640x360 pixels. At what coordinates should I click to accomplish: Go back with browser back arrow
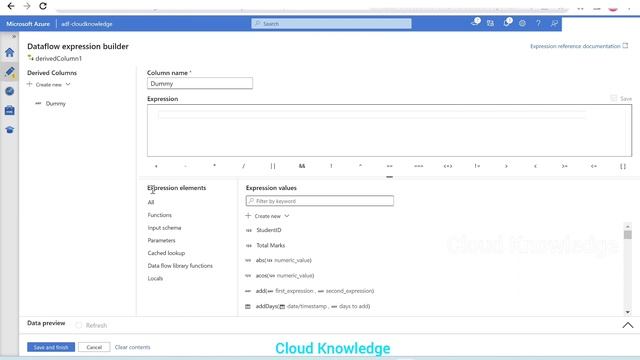11,6
